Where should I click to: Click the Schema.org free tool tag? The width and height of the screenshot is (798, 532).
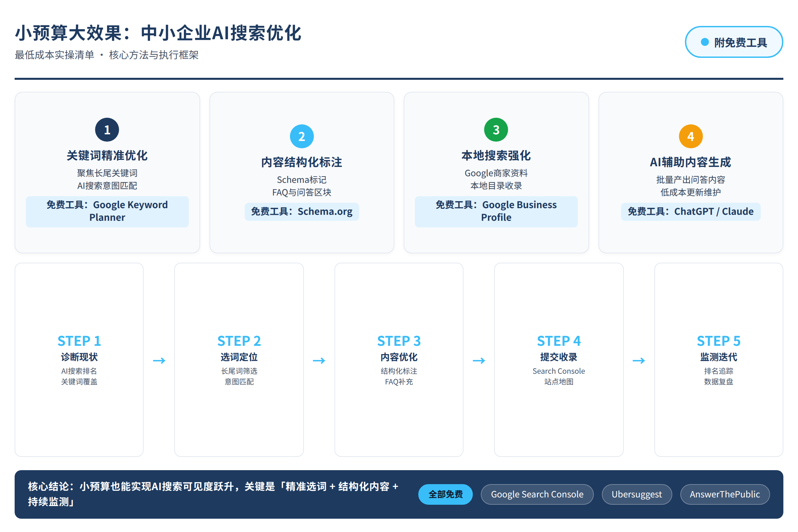click(x=302, y=212)
